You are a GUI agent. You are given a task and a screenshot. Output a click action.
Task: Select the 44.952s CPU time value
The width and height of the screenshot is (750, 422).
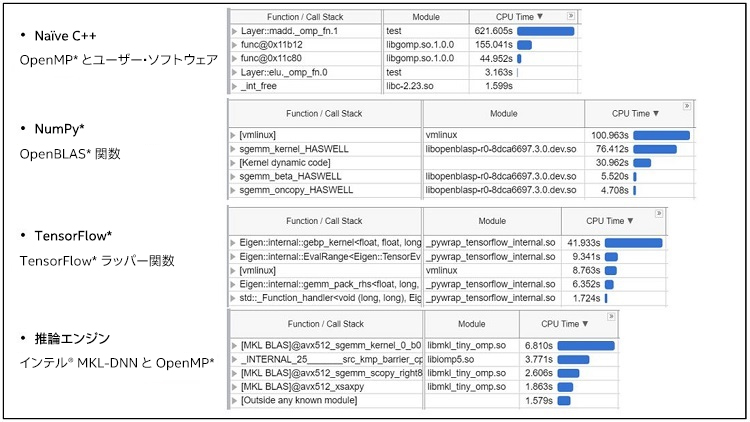pos(496,58)
